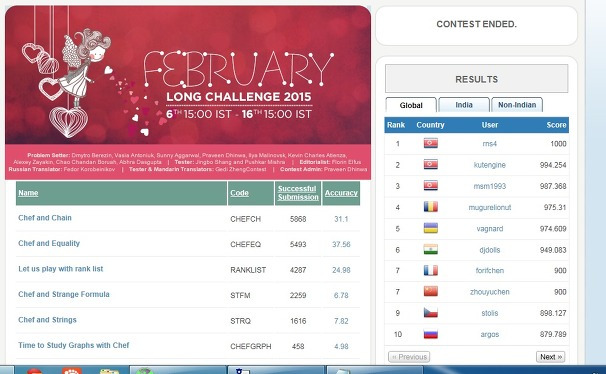
Task: Open user profile rns4
Action: pyautogui.click(x=490, y=144)
